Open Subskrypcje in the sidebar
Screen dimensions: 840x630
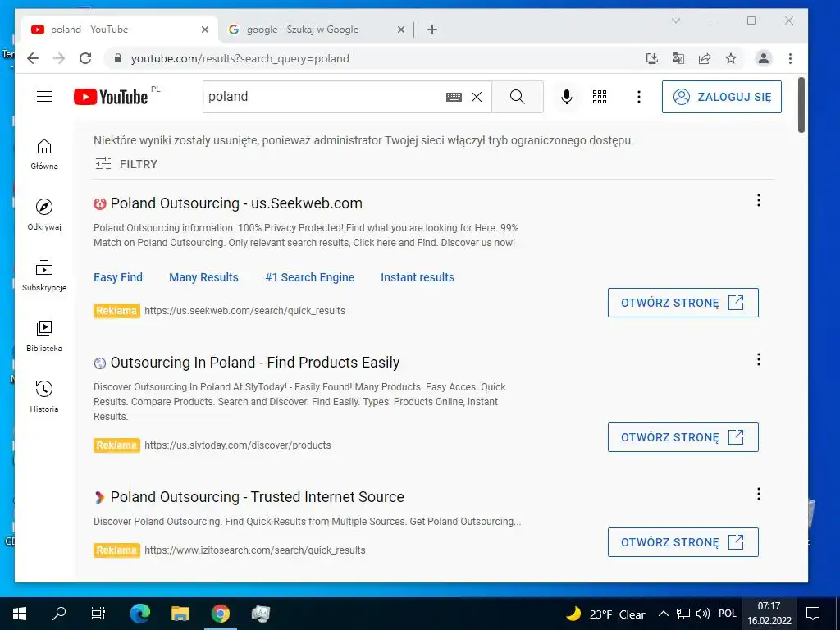click(x=44, y=276)
